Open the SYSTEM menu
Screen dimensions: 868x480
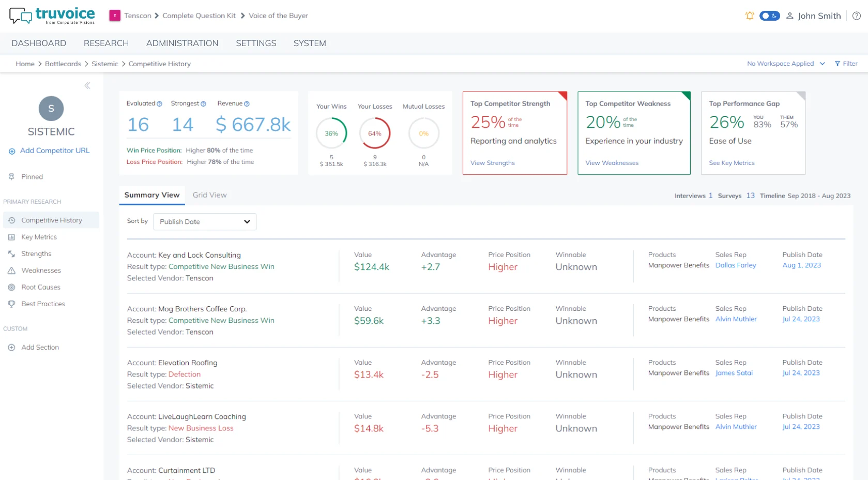pyautogui.click(x=310, y=43)
